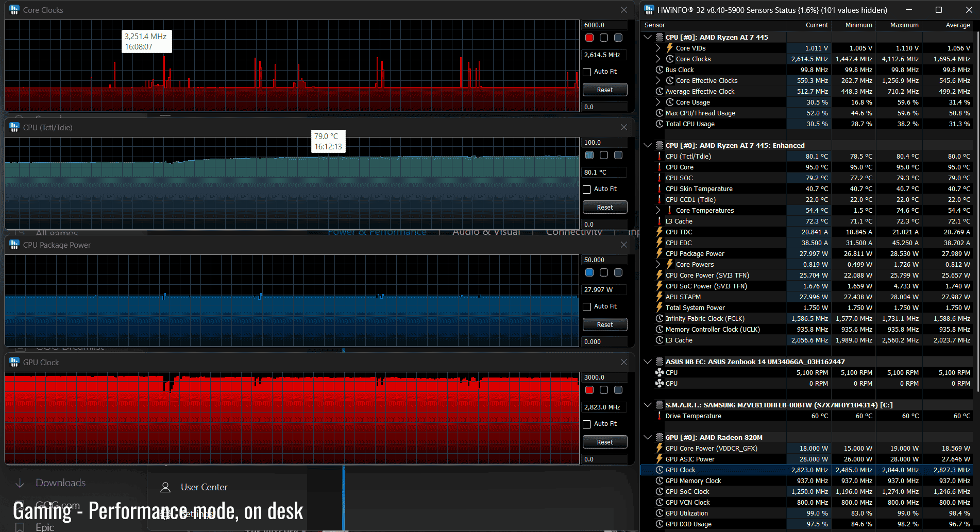This screenshot has width=980, height=532.
Task: Click the CPU TDC lightning icon
Action: coord(660,232)
